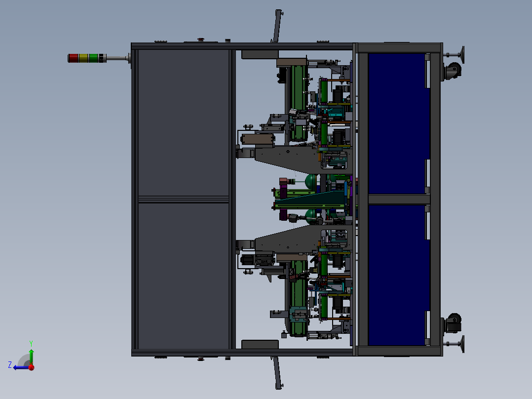The height and width of the screenshot is (399, 532).
Task: Select the green segment of the signal tower light
Action: click(x=93, y=58)
